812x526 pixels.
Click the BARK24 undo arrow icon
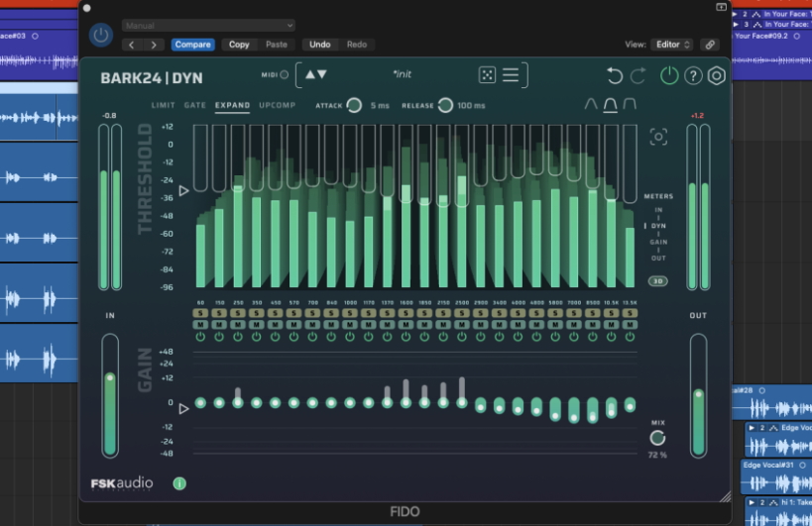(x=614, y=76)
